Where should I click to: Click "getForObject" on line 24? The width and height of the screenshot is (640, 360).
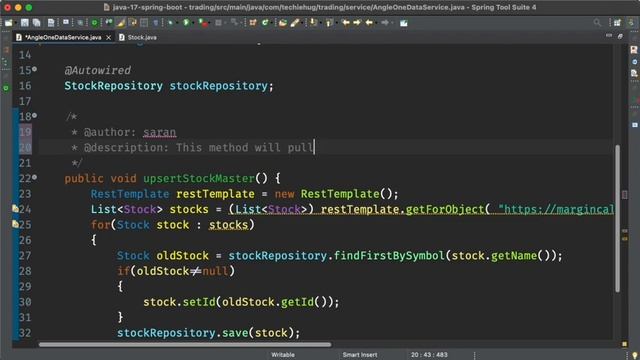444,209
